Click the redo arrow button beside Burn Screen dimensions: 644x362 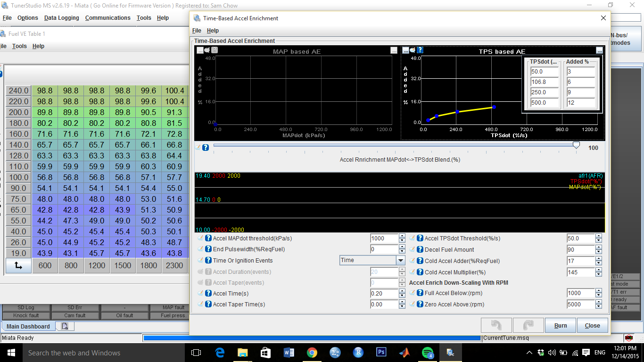[528, 325]
